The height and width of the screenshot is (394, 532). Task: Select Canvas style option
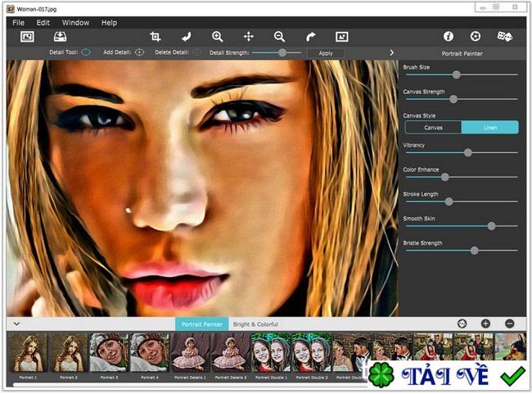[432, 127]
